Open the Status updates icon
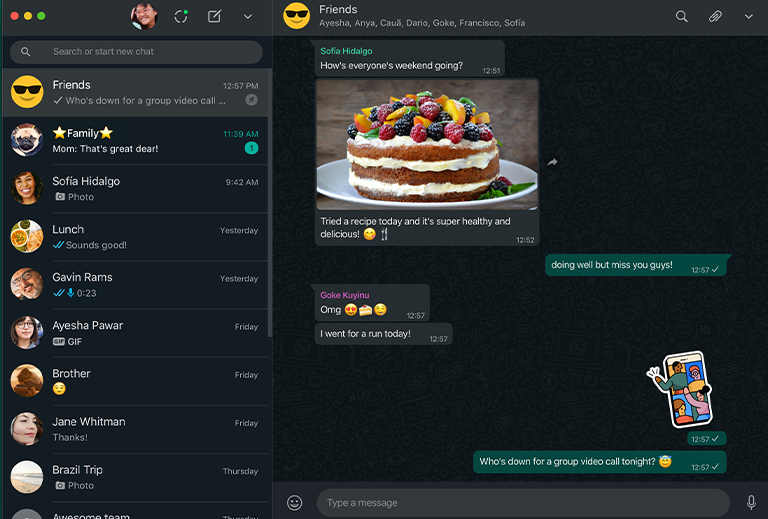 coord(181,16)
